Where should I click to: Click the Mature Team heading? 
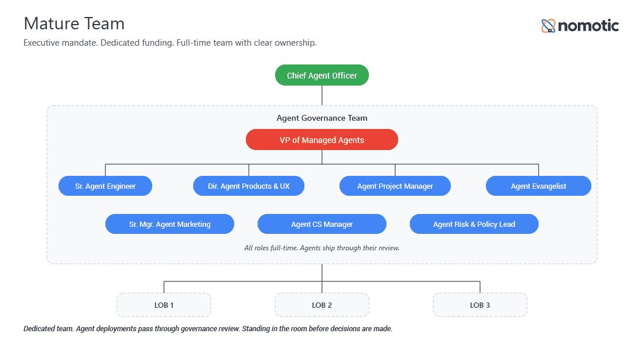74,23
